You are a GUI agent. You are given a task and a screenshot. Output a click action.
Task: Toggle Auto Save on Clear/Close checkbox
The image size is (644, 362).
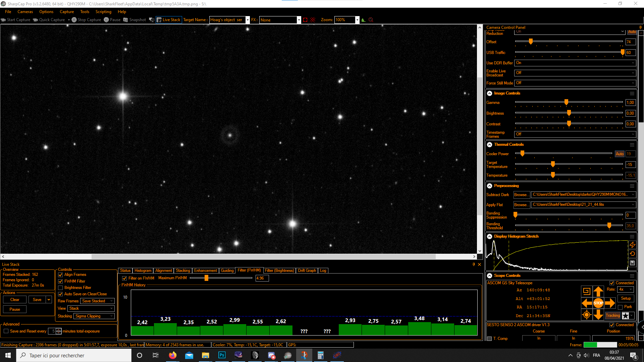tap(60, 294)
